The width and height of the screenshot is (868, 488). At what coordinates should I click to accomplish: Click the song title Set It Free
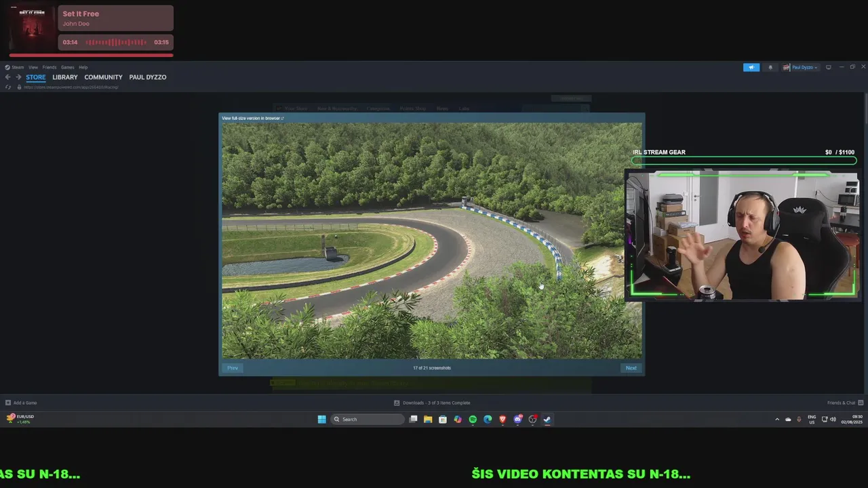pyautogui.click(x=81, y=14)
